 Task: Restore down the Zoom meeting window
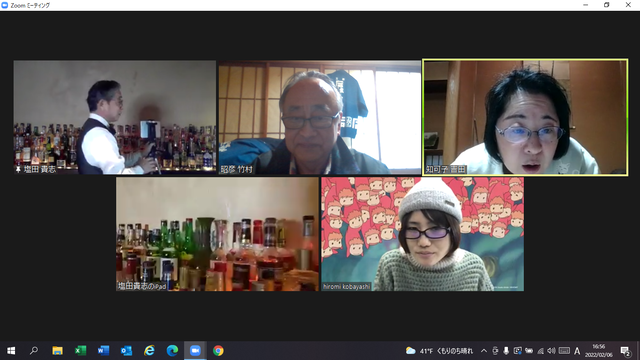point(607,5)
